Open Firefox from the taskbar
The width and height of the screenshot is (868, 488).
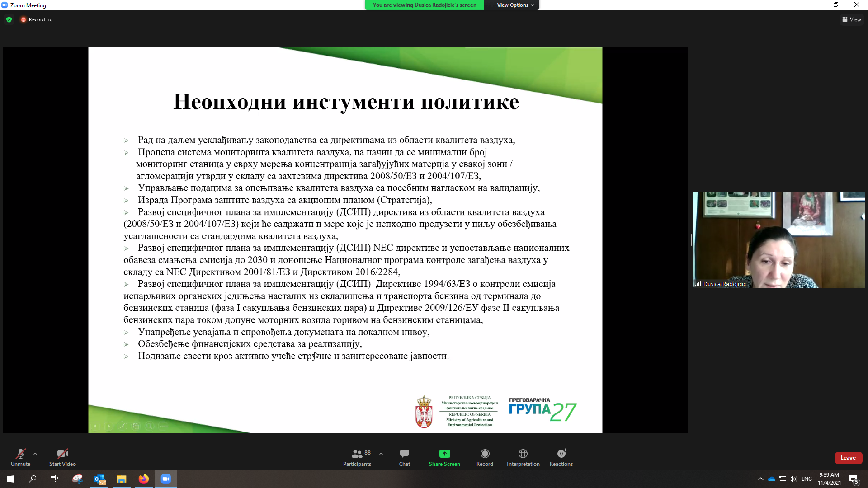(143, 479)
